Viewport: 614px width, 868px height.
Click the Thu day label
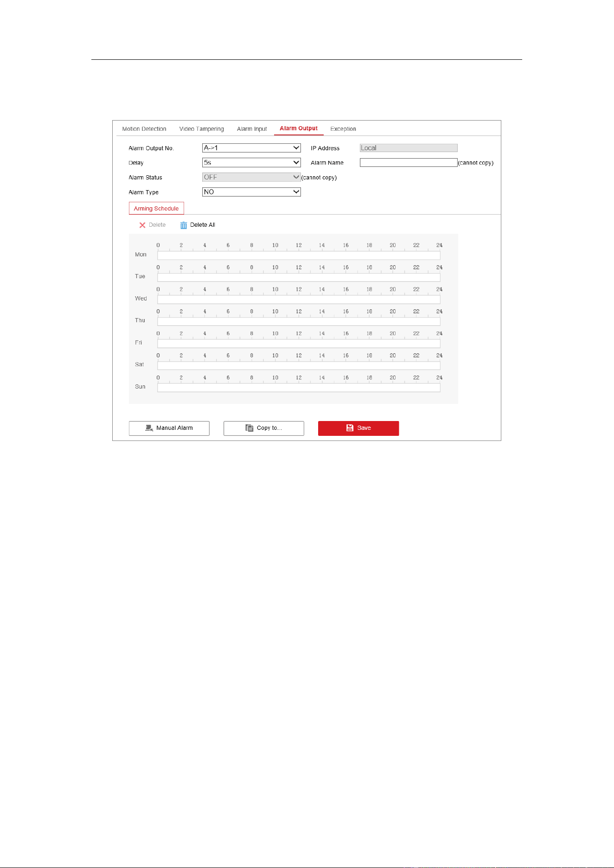pos(140,320)
